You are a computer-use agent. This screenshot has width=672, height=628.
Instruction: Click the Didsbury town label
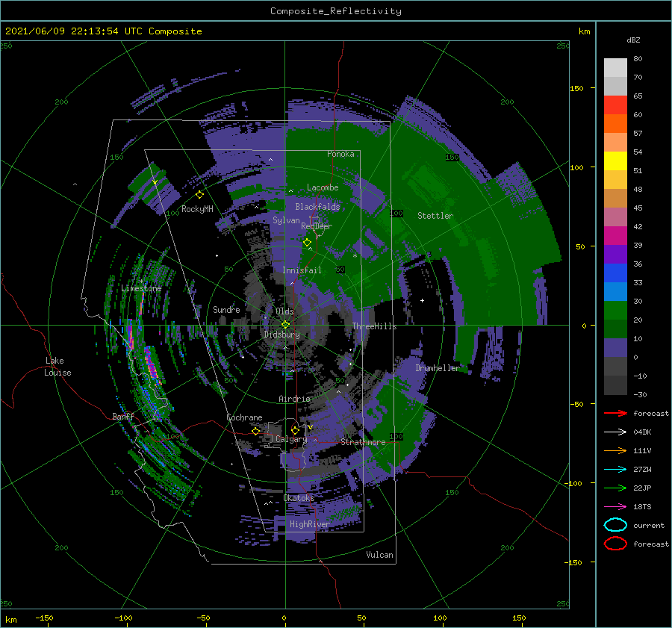pyautogui.click(x=282, y=335)
